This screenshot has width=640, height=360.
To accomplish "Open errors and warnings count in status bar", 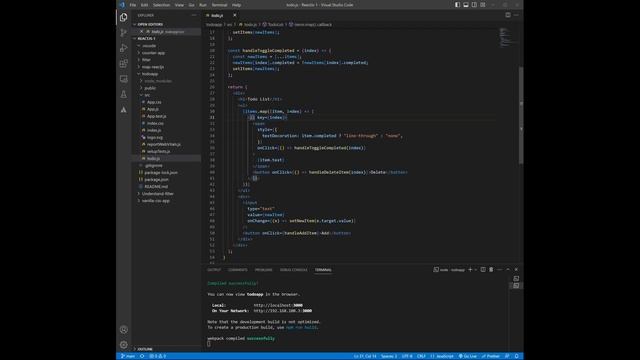I will tap(158, 356).
